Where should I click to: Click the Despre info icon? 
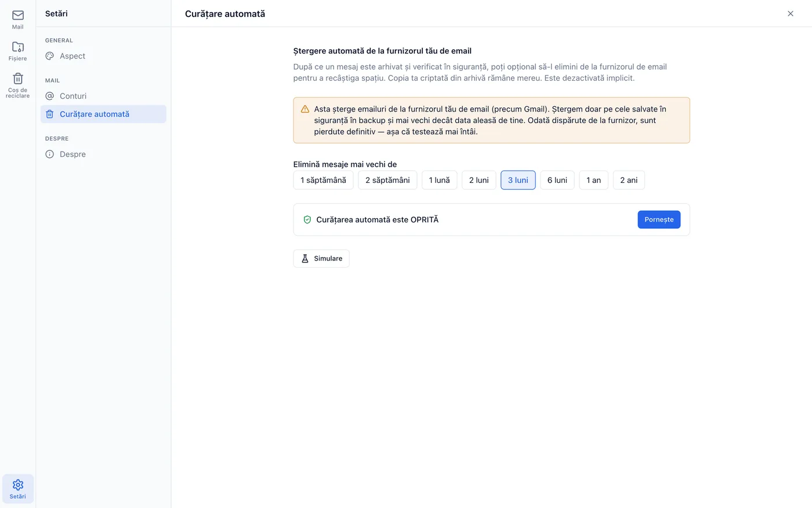tap(50, 154)
